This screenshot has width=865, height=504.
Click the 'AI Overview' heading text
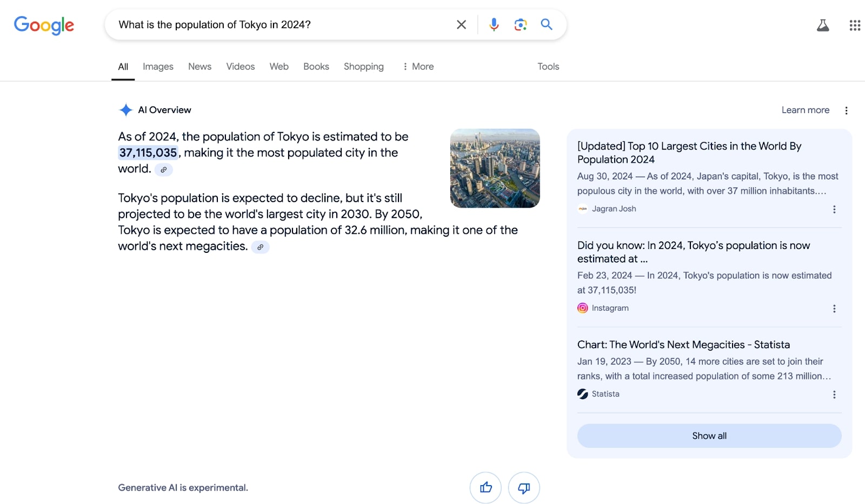pyautogui.click(x=164, y=110)
